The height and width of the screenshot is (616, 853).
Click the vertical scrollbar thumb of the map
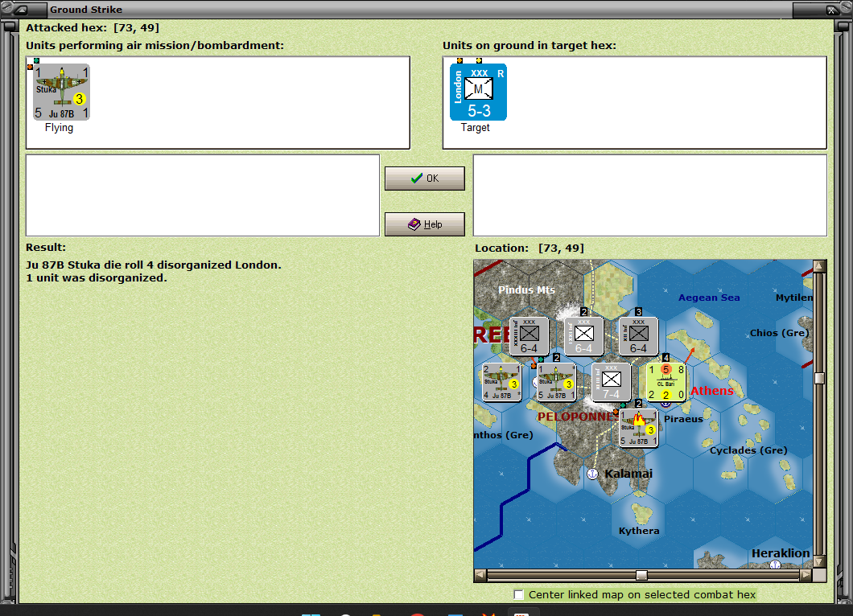coord(819,379)
